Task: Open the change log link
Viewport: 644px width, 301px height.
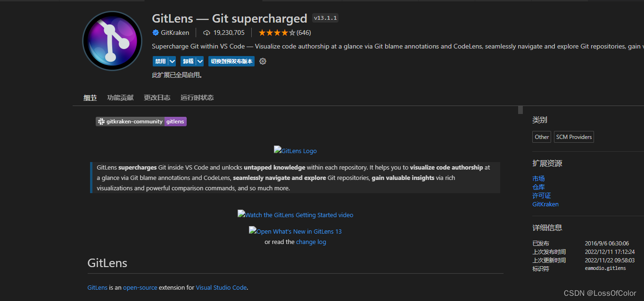Action: click(311, 242)
